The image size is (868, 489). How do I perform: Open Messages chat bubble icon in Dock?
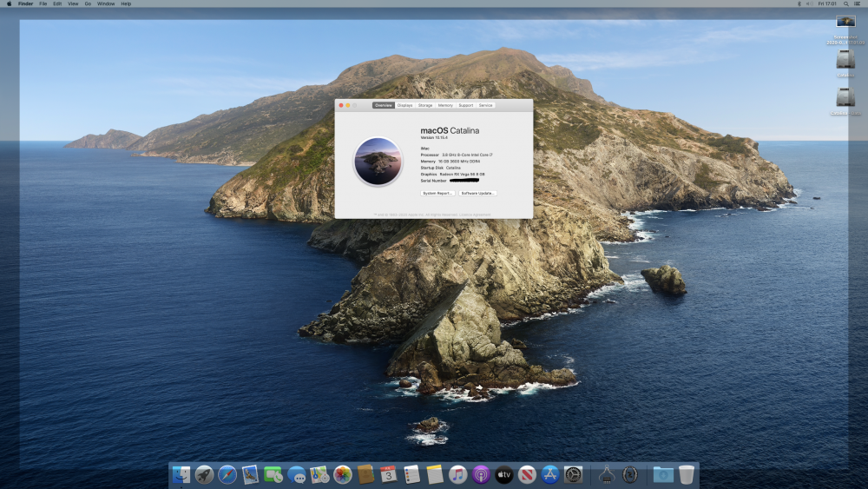(296, 474)
